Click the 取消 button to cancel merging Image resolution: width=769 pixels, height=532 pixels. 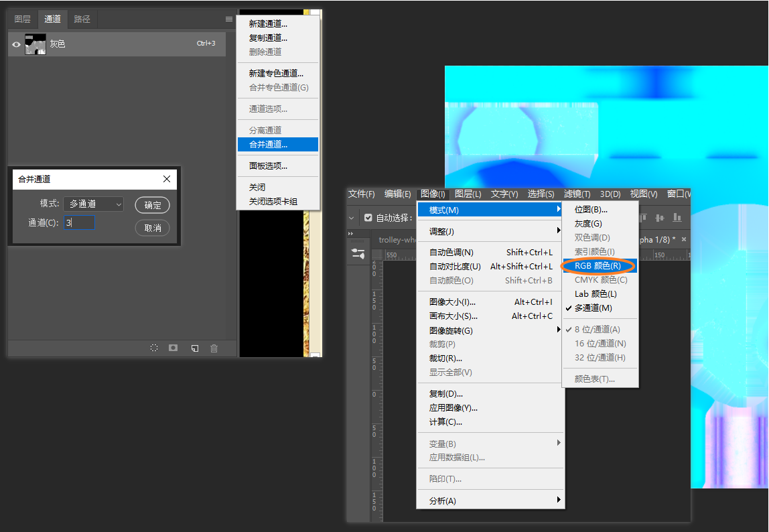(x=152, y=227)
